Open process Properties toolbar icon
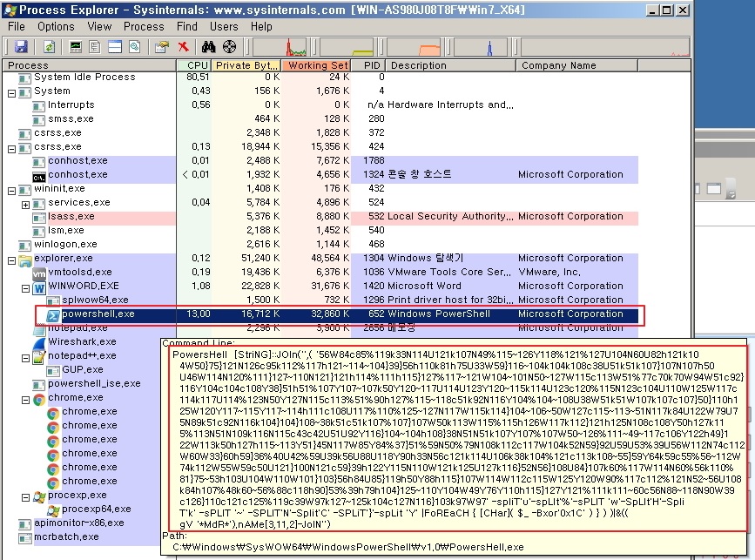This screenshot has height=560, width=755. tap(162, 47)
